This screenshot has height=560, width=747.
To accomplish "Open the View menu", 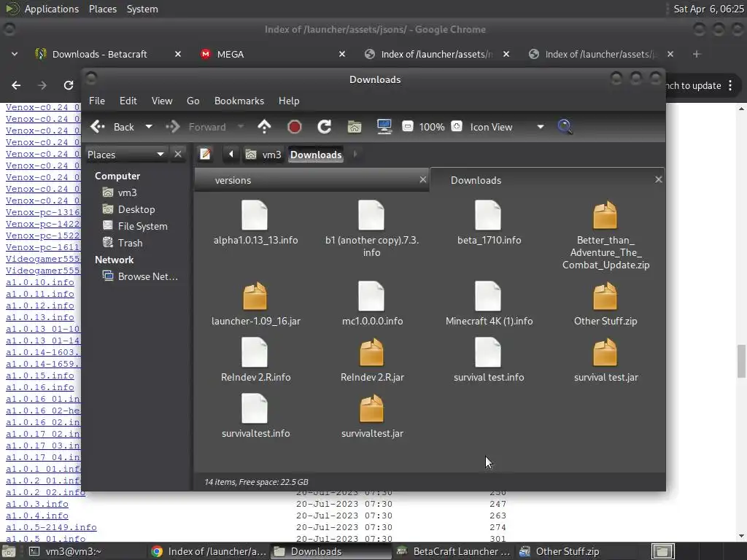I will [162, 101].
